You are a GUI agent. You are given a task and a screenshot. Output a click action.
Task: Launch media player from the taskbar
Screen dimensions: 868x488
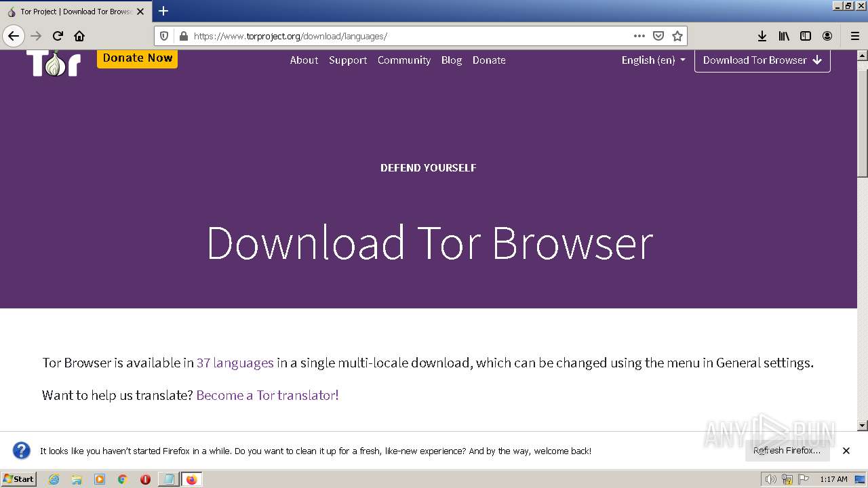click(100, 479)
